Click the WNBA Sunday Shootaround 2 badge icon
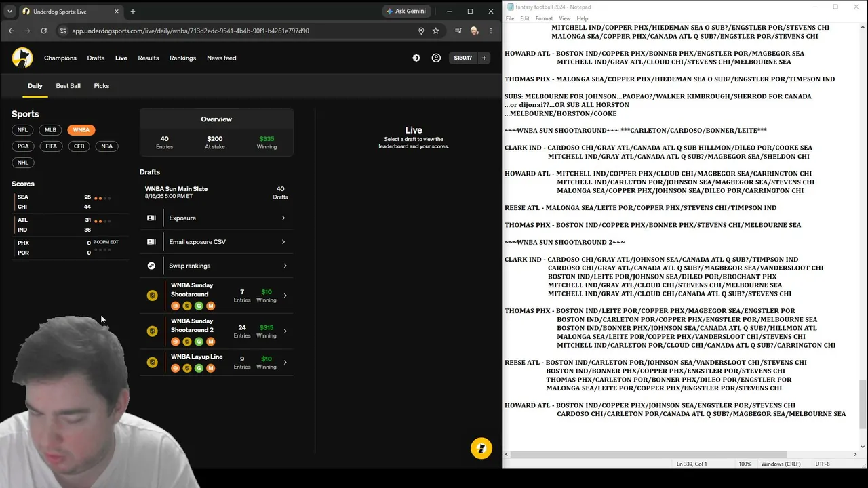Viewport: 868px width, 488px height. pyautogui.click(x=153, y=331)
